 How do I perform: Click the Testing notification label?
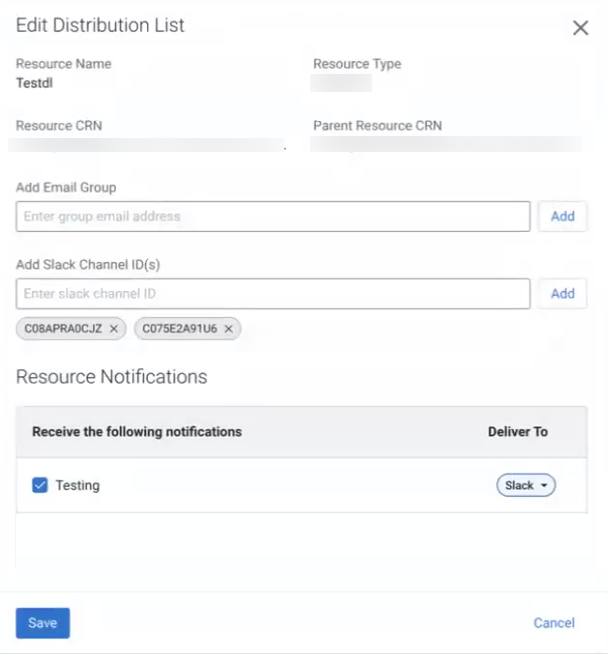click(77, 486)
